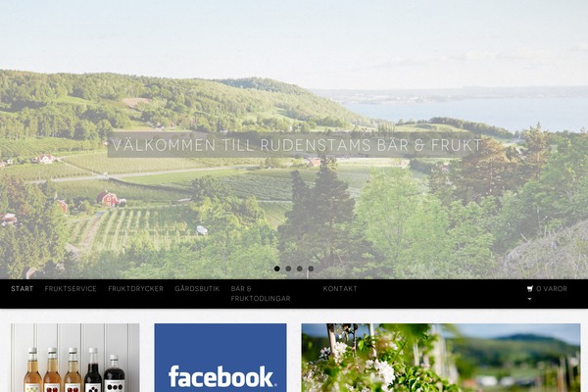Open the shopping cart icon
The image size is (588, 392).
click(530, 288)
